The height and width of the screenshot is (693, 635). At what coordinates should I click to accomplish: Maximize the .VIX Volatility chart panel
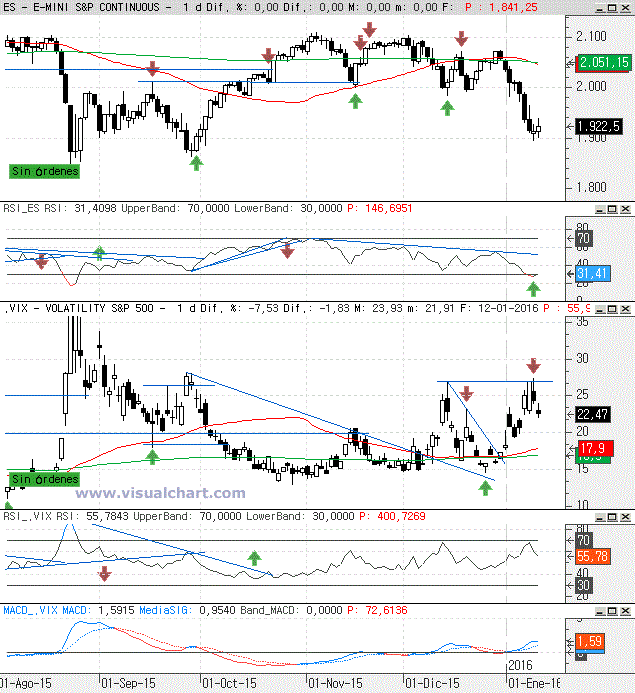tap(612, 309)
